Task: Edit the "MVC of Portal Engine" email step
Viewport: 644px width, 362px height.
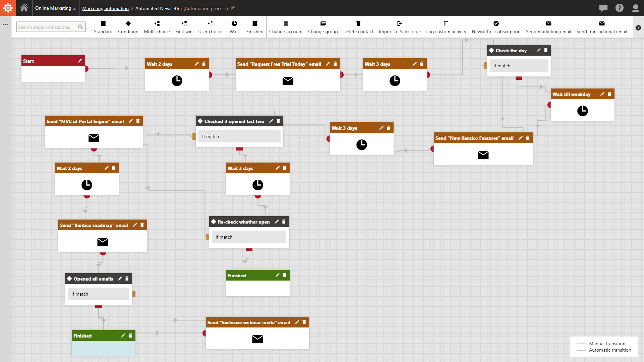Action: coord(131,121)
